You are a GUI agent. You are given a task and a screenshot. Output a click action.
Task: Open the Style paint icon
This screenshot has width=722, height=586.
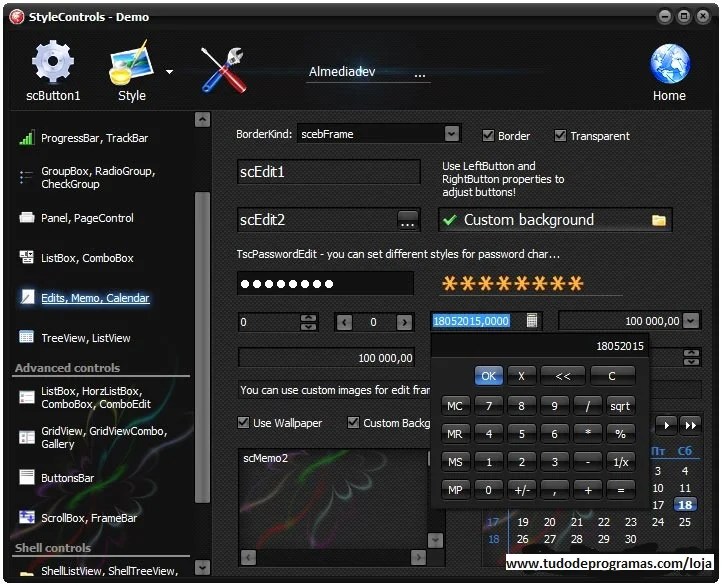click(131, 63)
